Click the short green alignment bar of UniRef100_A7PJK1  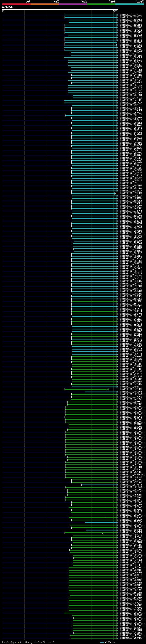point(87,390)
